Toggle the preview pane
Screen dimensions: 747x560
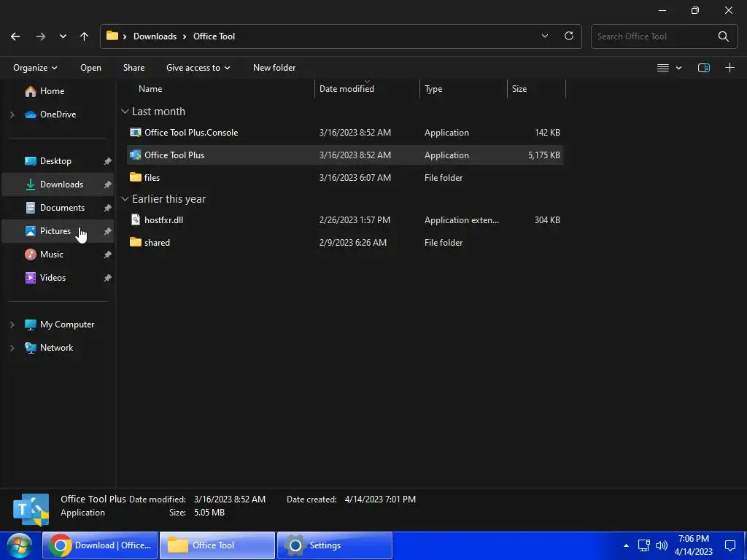coord(704,68)
